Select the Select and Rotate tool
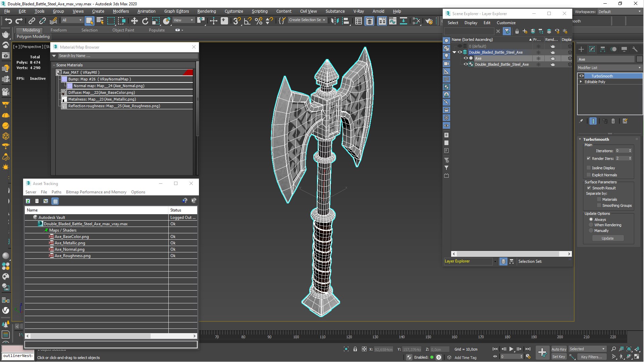 click(145, 21)
